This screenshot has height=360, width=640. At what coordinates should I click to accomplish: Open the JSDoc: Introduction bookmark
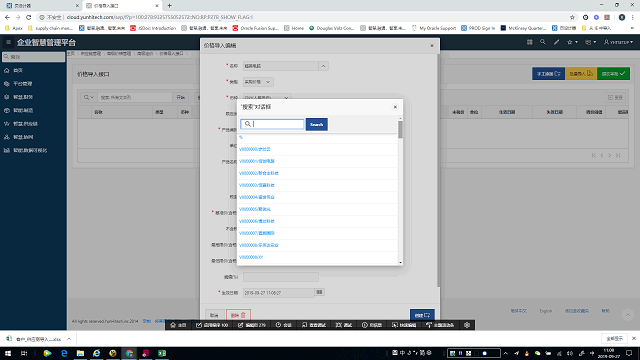point(153,28)
